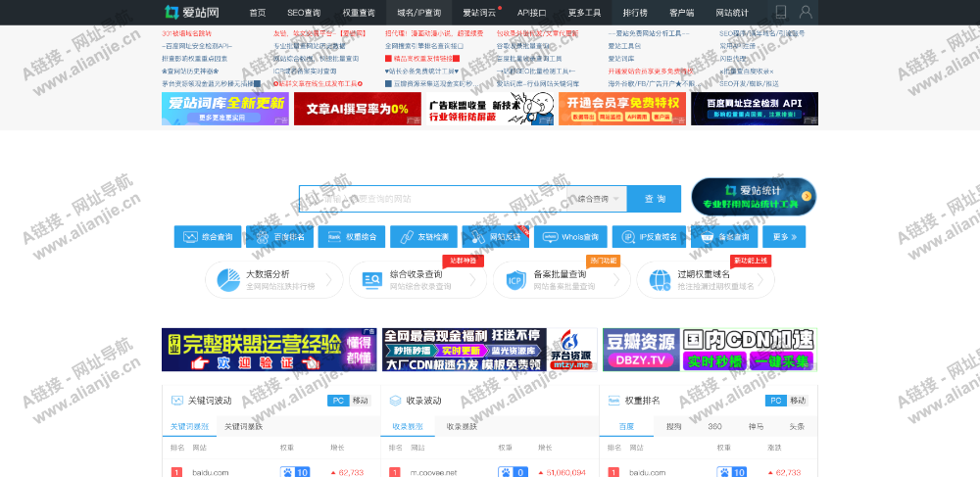Open 爱站词云 nav item
Screen dimensions: 980x477
[479, 13]
